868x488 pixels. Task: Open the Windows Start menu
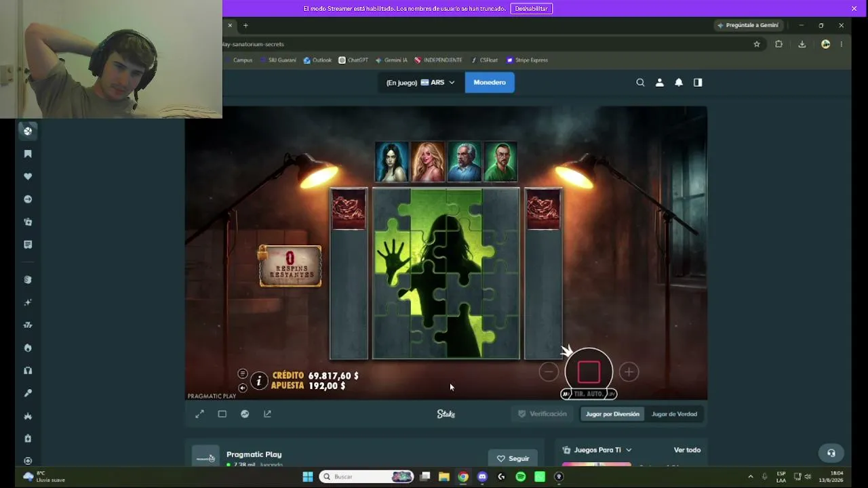pyautogui.click(x=307, y=476)
